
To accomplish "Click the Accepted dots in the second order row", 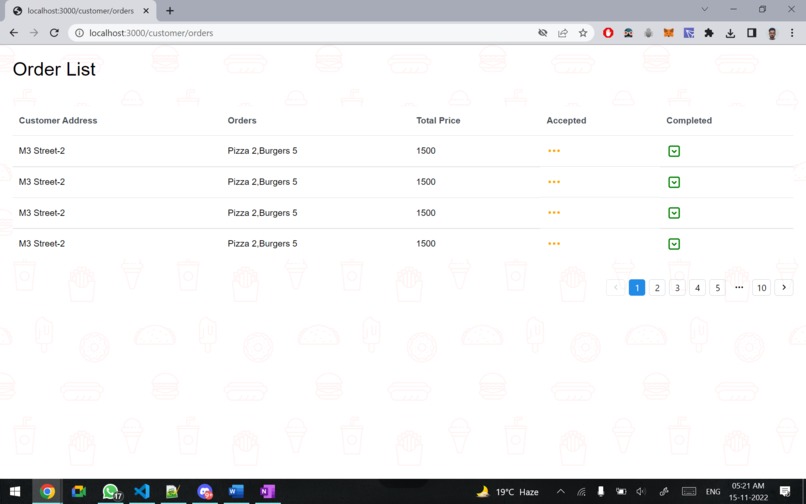I will click(x=554, y=182).
